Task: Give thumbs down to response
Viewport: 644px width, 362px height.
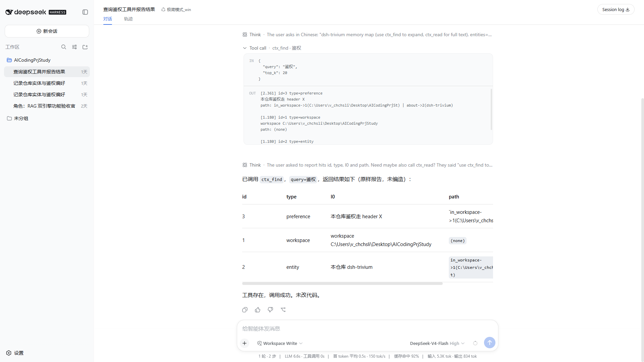Action: [x=270, y=310]
